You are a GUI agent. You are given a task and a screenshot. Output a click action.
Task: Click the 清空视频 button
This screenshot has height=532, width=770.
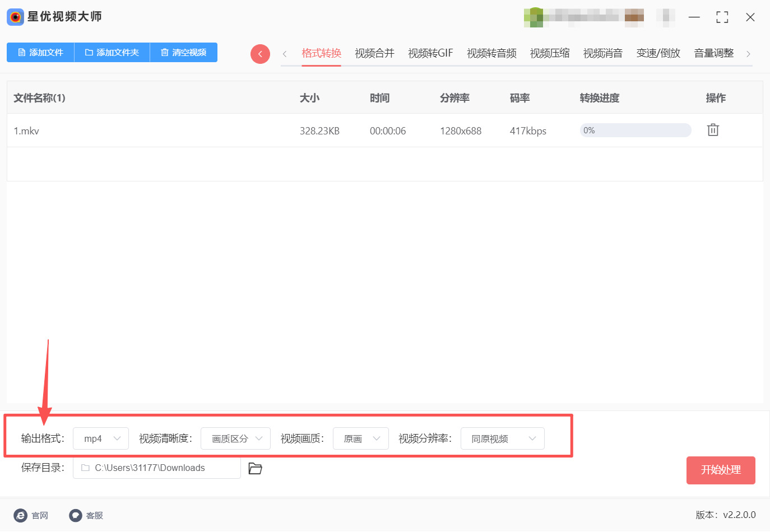(183, 52)
